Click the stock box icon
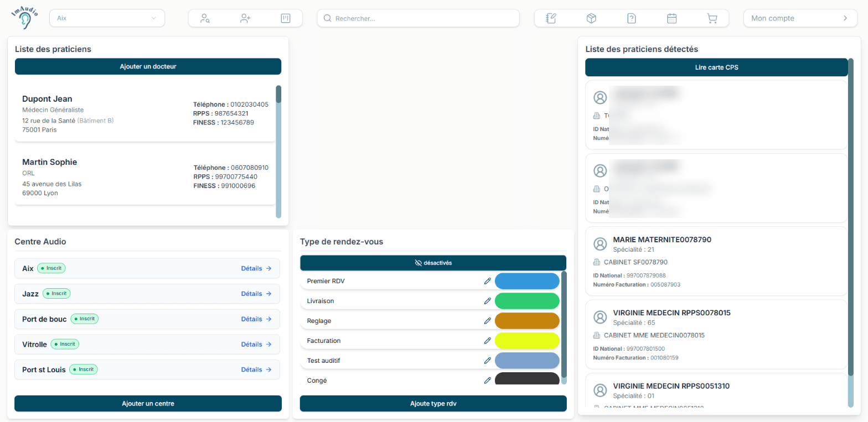The image size is (868, 422). click(x=591, y=18)
